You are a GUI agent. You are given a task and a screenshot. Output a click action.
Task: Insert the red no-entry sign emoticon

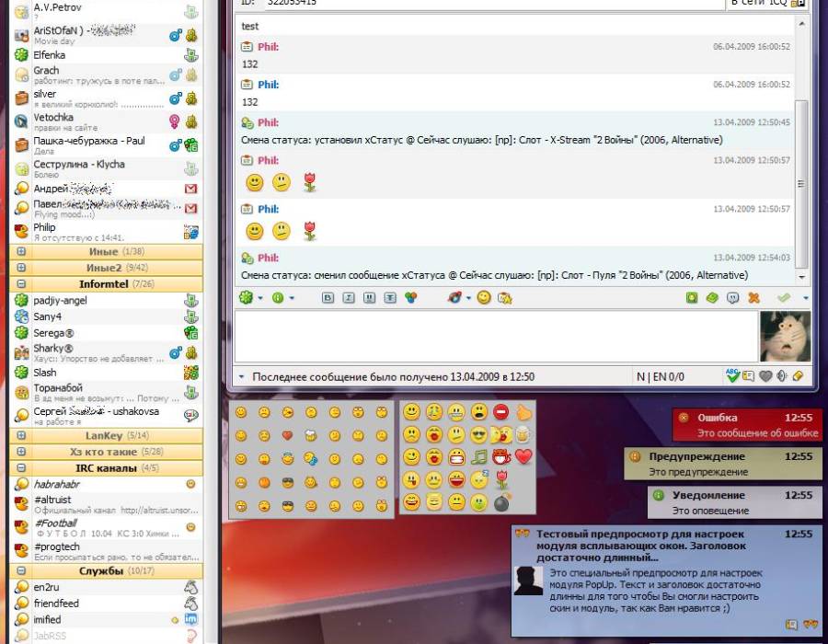click(501, 411)
